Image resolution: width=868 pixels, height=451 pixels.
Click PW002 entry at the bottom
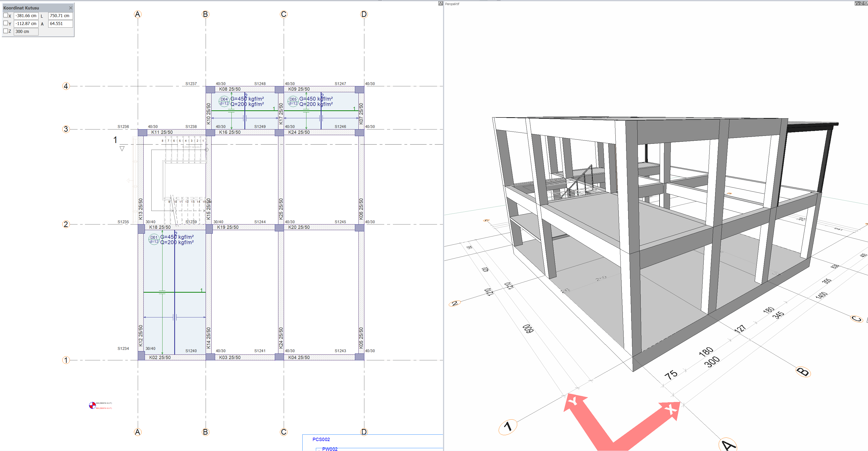click(330, 449)
